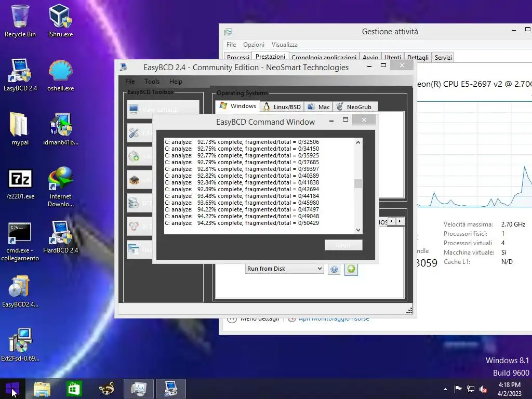This screenshot has height=399, width=532.
Task: Open the File menu in Gestione attività
Action: (231, 45)
